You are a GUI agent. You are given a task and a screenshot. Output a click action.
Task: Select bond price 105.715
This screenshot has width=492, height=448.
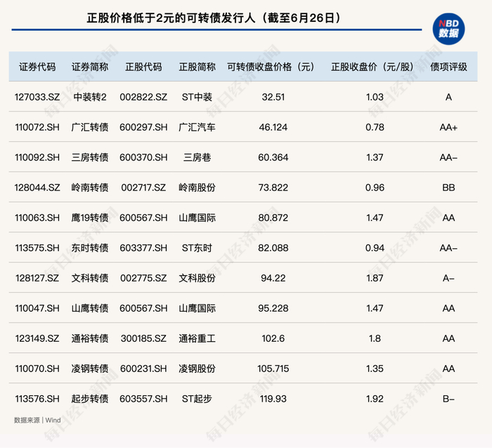coord(273,369)
